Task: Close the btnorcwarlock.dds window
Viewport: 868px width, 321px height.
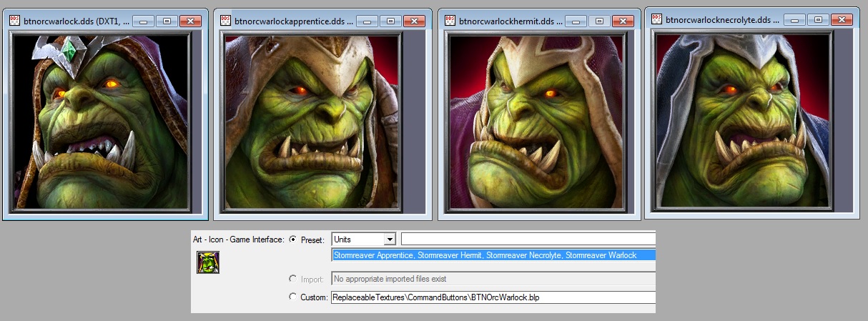Action: (x=189, y=21)
